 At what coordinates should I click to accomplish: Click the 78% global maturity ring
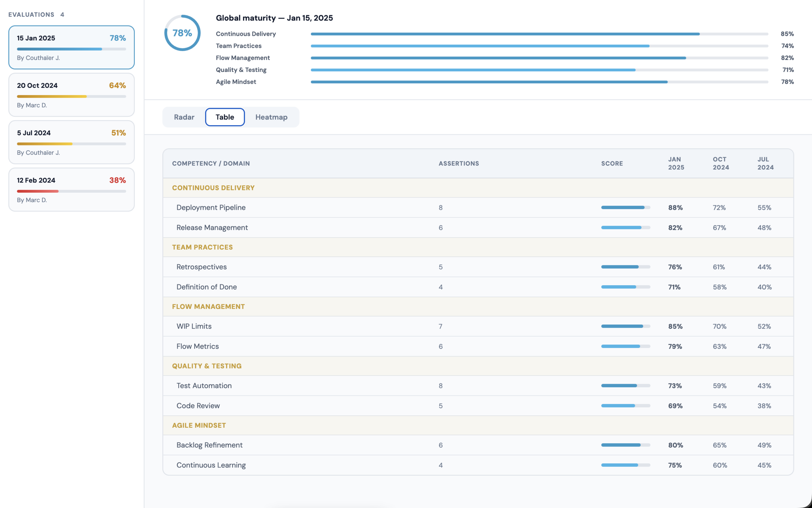click(x=182, y=33)
